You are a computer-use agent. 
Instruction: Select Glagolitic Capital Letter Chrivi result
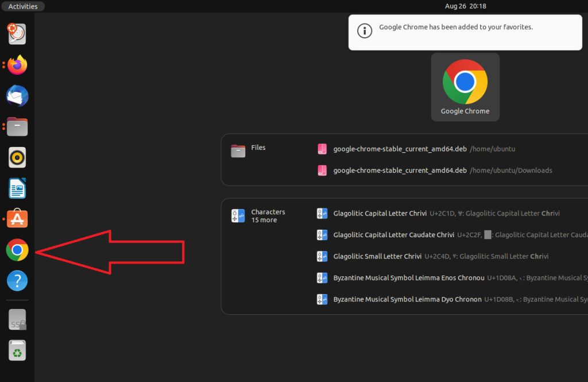point(402,213)
